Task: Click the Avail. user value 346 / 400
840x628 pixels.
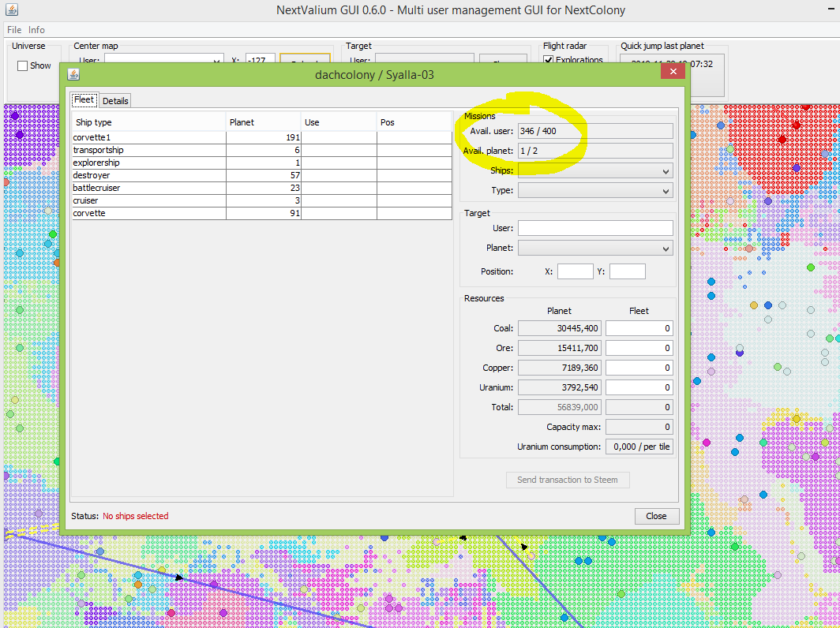Action: 595,131
